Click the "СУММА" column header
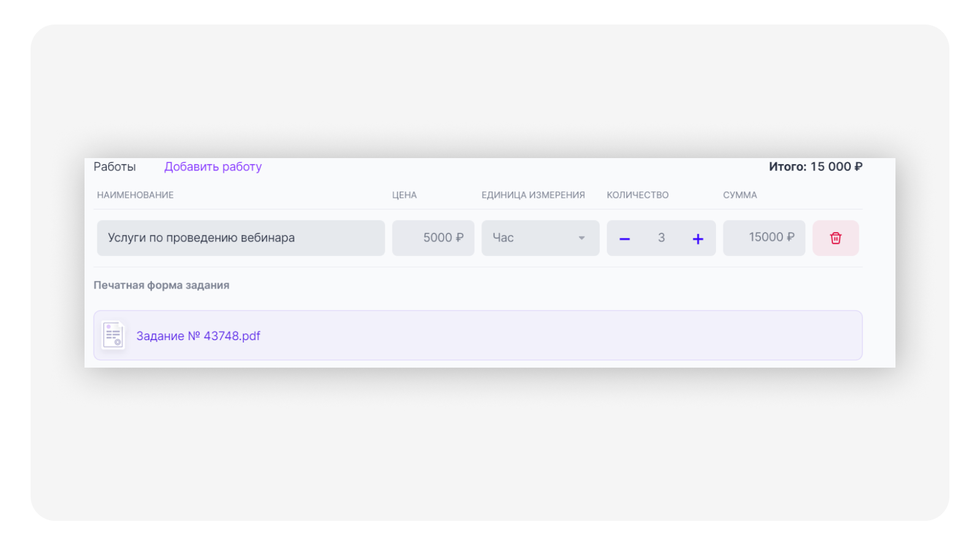 pos(740,195)
